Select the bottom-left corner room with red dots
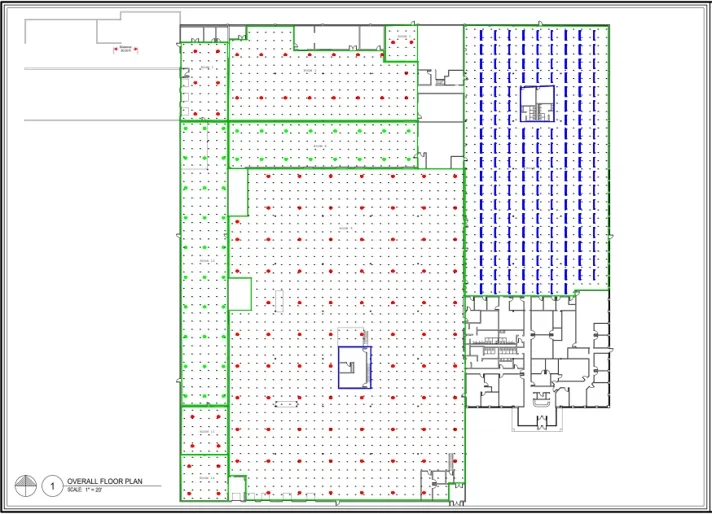 tap(204, 478)
